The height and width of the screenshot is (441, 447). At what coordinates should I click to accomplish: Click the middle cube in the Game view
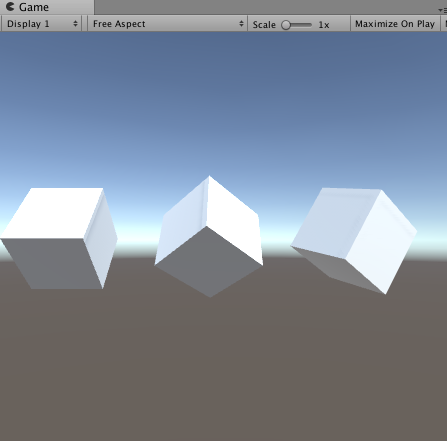point(209,236)
